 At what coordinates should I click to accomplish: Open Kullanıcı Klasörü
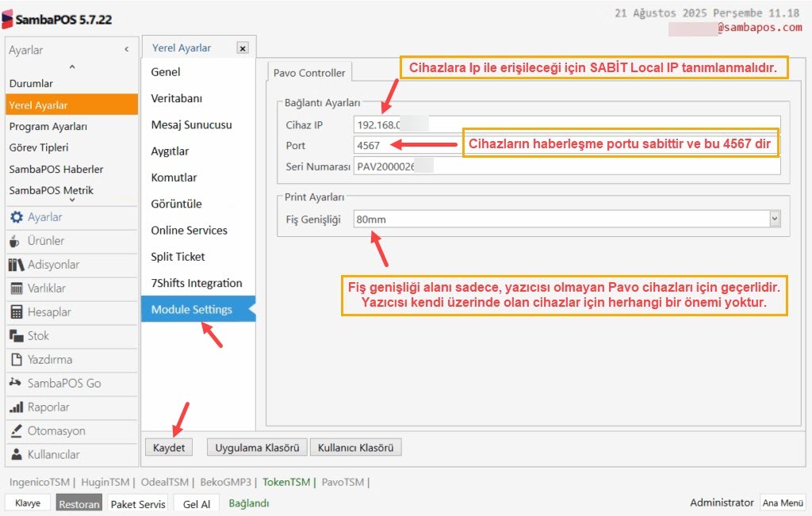click(x=356, y=448)
